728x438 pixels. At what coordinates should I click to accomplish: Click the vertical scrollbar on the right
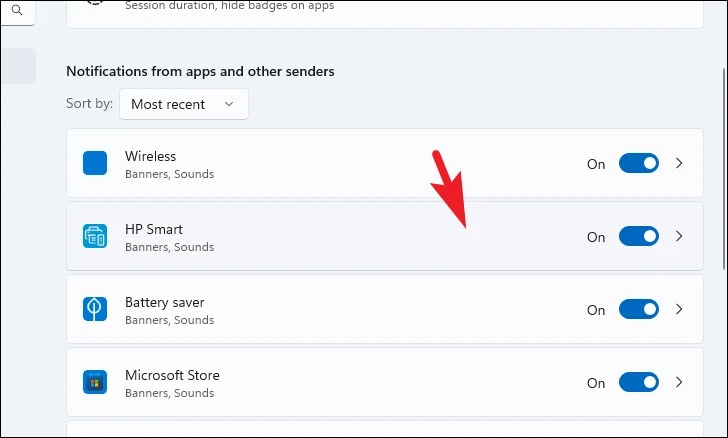[725, 169]
